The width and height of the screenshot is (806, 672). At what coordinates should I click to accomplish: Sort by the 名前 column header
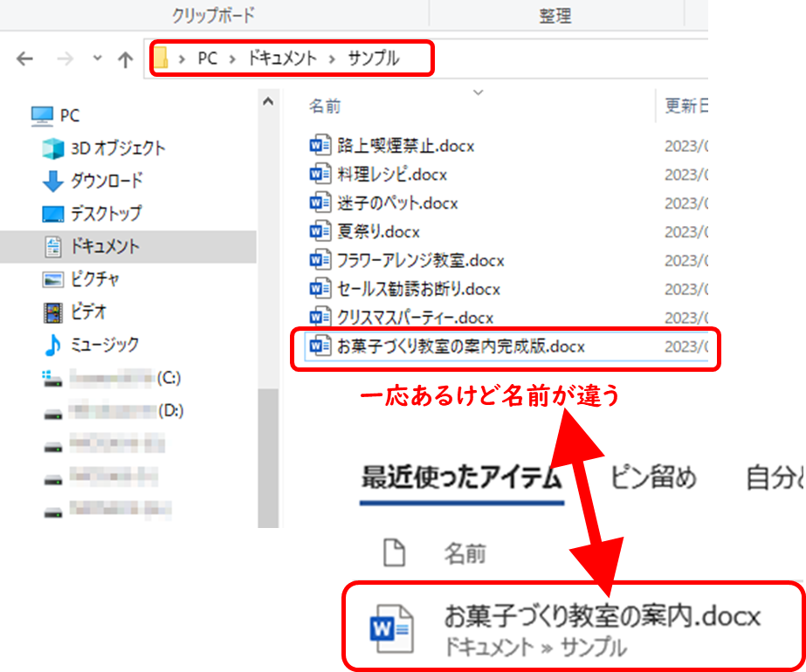point(325,106)
